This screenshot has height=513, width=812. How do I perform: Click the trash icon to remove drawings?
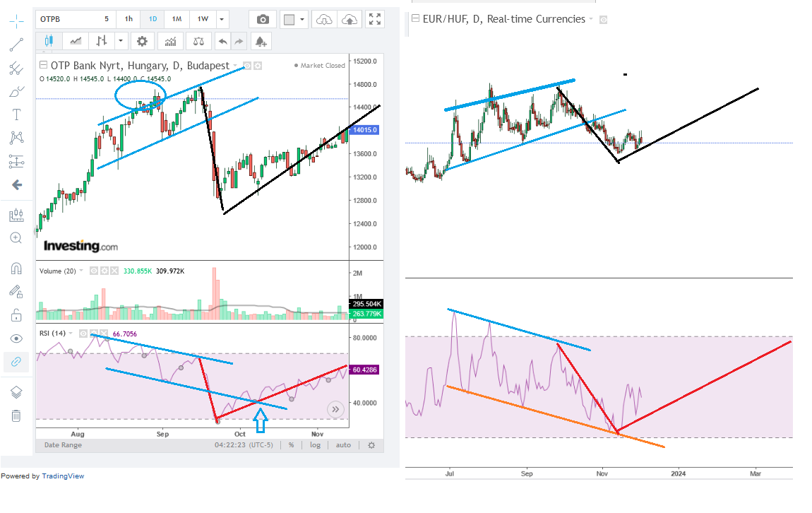(x=16, y=415)
